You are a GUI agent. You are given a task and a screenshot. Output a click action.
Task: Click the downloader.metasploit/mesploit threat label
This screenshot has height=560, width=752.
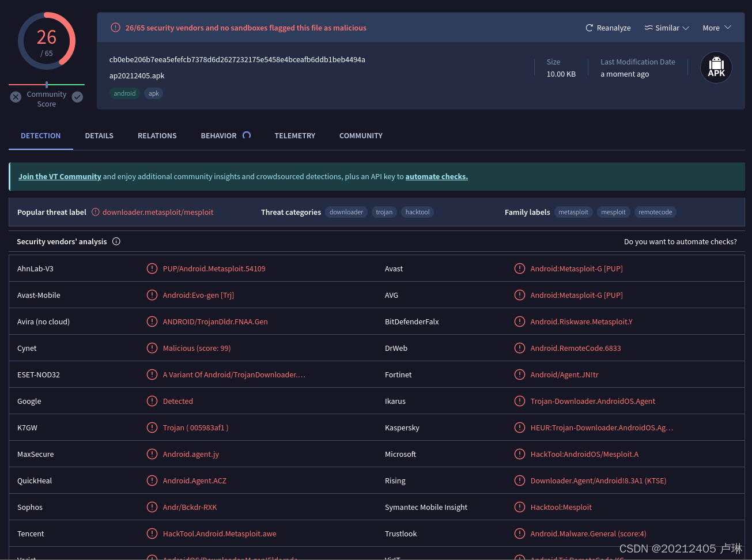point(158,212)
